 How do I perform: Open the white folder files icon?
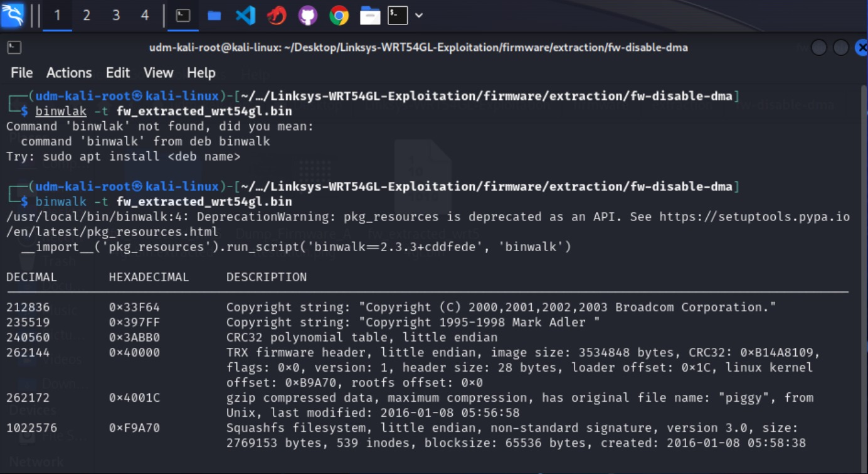pyautogui.click(x=370, y=15)
